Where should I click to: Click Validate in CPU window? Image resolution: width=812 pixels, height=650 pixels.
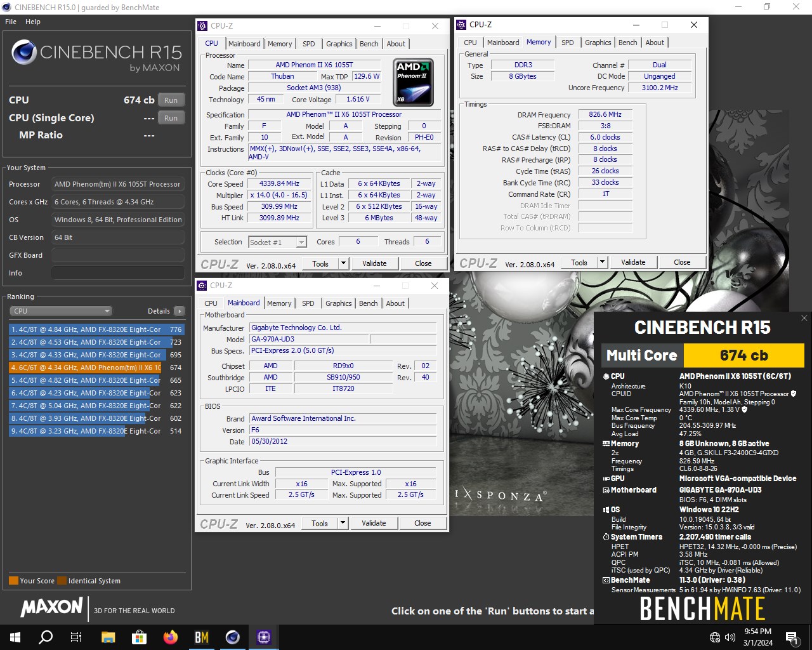pos(374,263)
